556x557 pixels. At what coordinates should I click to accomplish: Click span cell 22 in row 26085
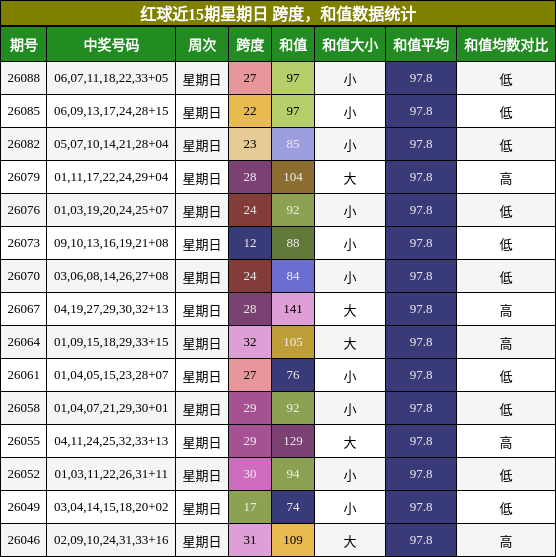[x=250, y=111]
